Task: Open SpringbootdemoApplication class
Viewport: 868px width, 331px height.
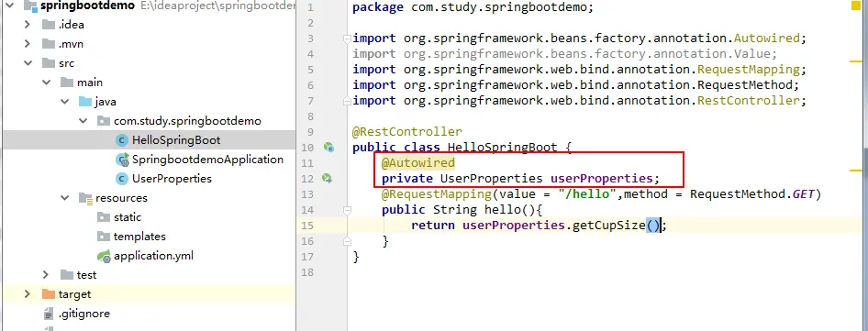Action: (207, 160)
